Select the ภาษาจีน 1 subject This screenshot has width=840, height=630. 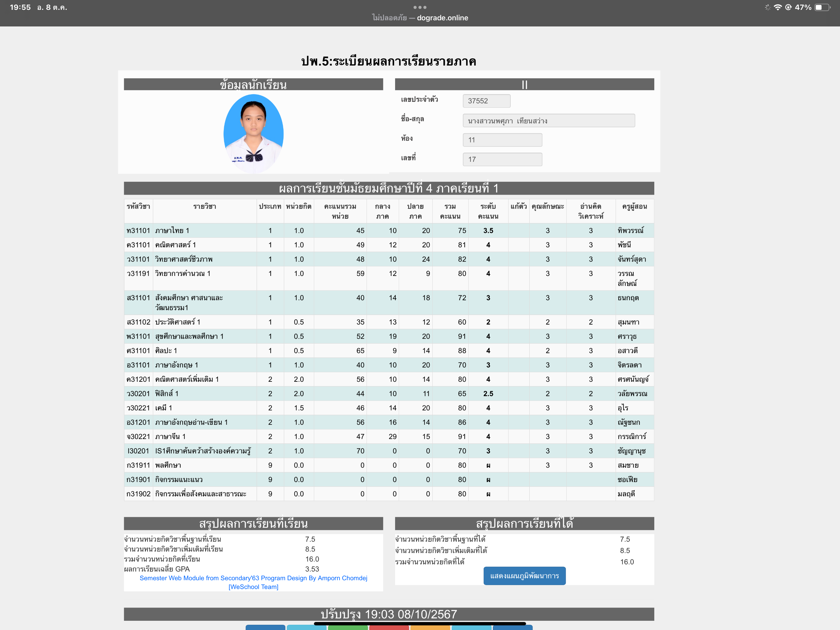170,437
